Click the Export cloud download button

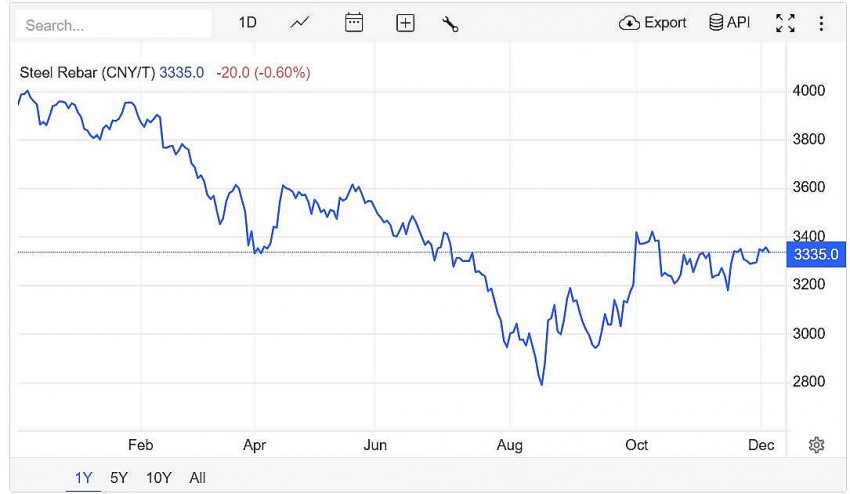[653, 23]
